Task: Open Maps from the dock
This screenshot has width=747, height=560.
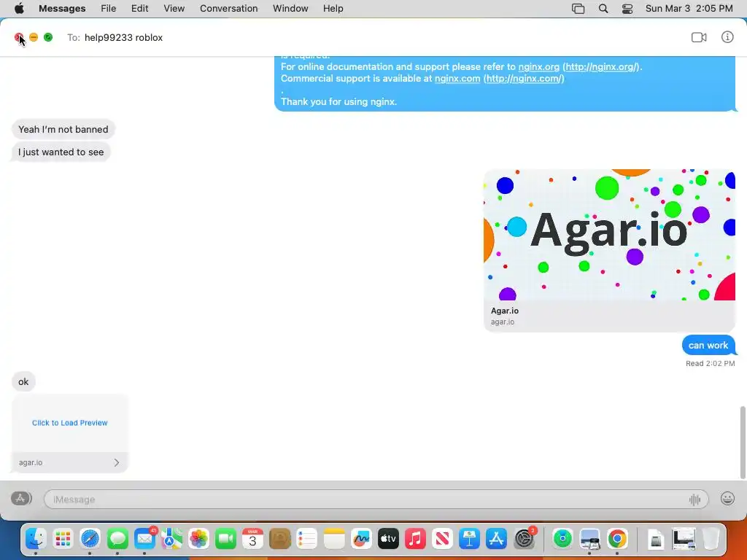Action: 171,539
